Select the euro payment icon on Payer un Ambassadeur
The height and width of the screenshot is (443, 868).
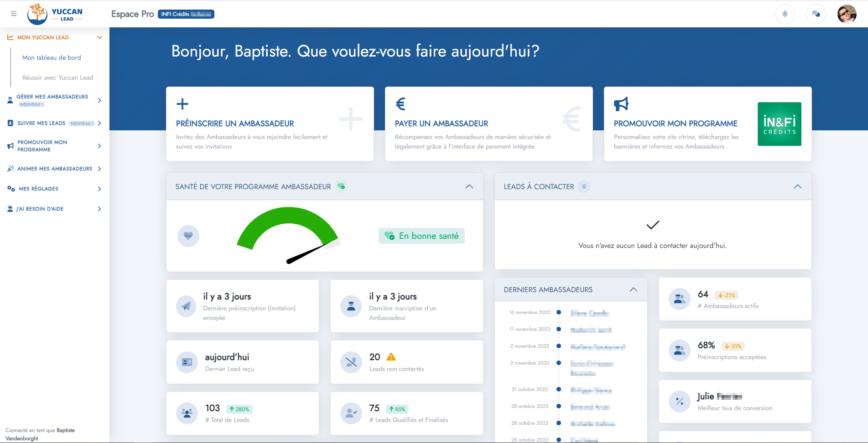[401, 104]
